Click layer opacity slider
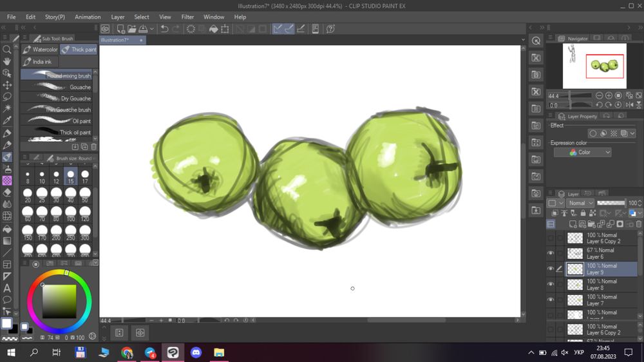644x362 pixels. coord(611,203)
